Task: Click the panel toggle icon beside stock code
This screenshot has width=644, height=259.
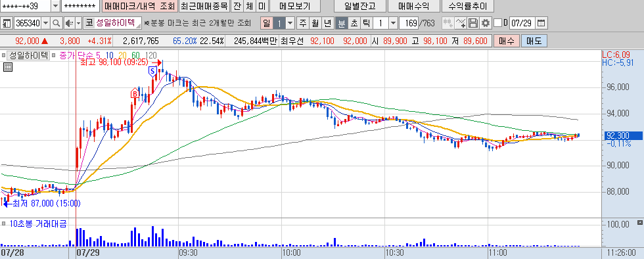Action: pyautogui.click(x=7, y=23)
